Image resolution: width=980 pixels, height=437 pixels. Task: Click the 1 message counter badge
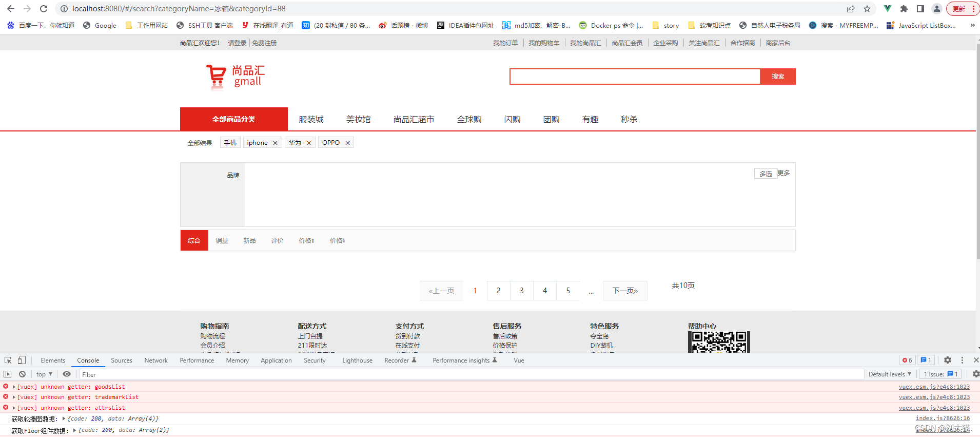point(926,360)
